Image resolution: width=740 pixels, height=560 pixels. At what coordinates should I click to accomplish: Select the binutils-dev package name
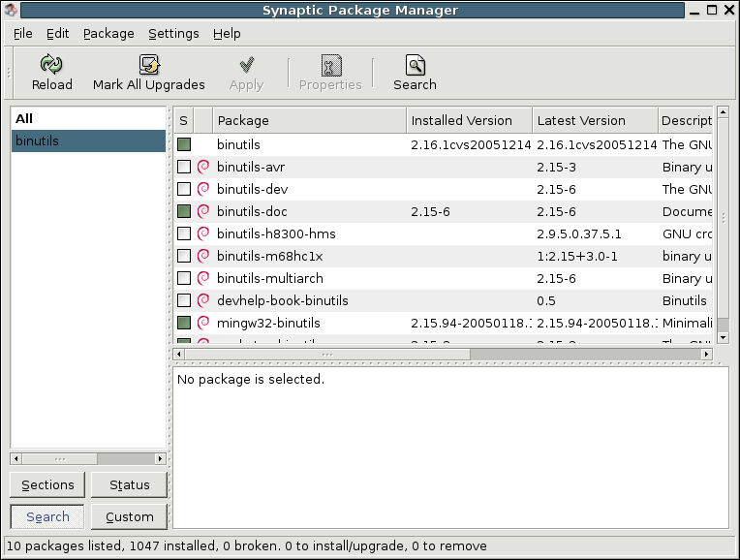[x=252, y=189]
